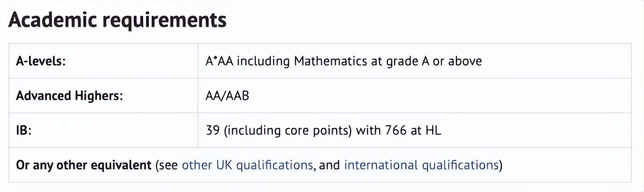
Task: Click 'HL' at the end of IB requirement
Action: 433,131
